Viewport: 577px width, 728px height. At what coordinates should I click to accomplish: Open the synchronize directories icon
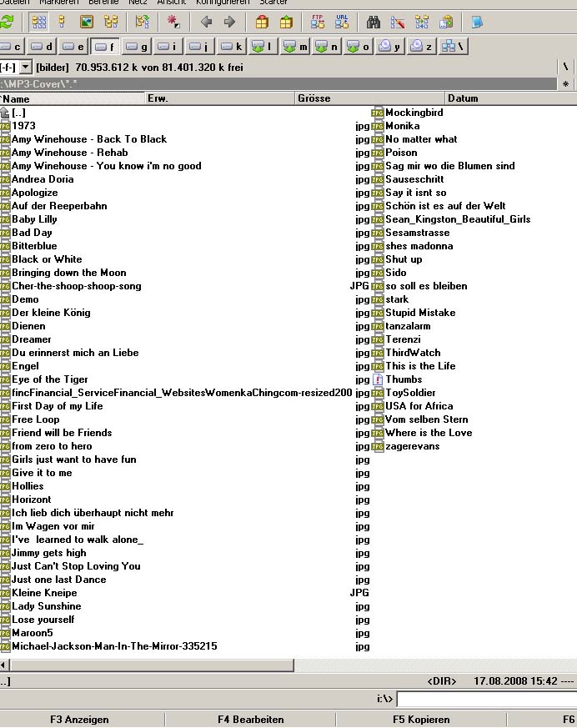pyautogui.click(x=421, y=22)
